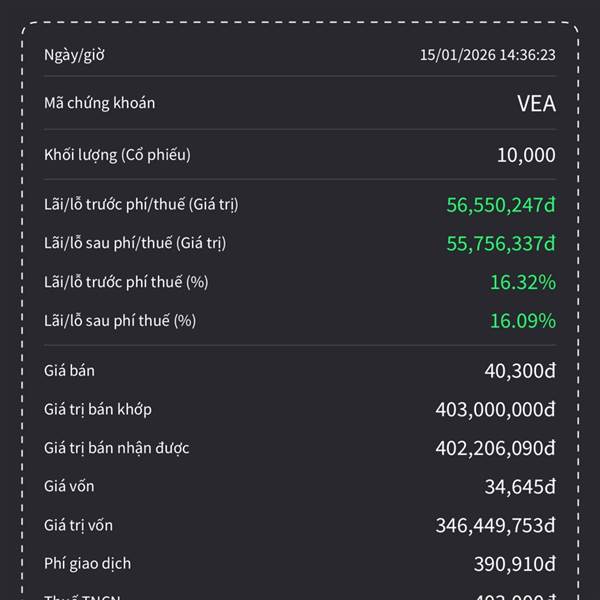
Task: Select the sell price 40,300đ
Action: point(520,371)
